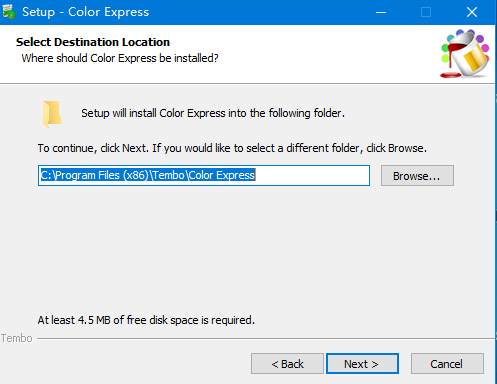Click 'Setup will install Color Express' text

click(213, 113)
